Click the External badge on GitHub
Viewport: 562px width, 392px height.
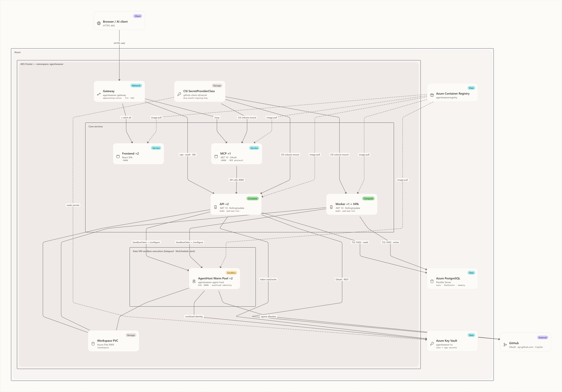tap(542, 338)
